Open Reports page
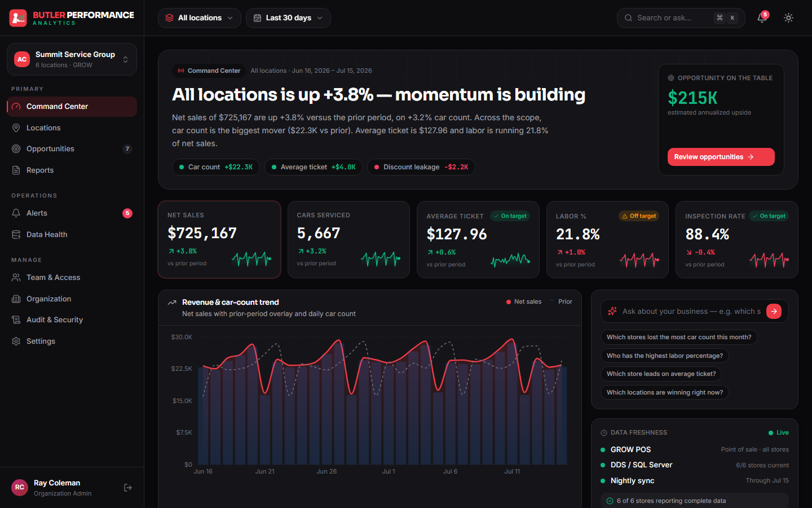Image resolution: width=812 pixels, height=508 pixels. (x=72, y=170)
